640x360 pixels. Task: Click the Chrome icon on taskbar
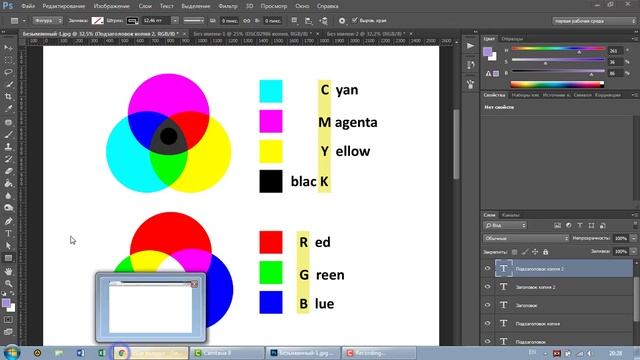(121, 353)
